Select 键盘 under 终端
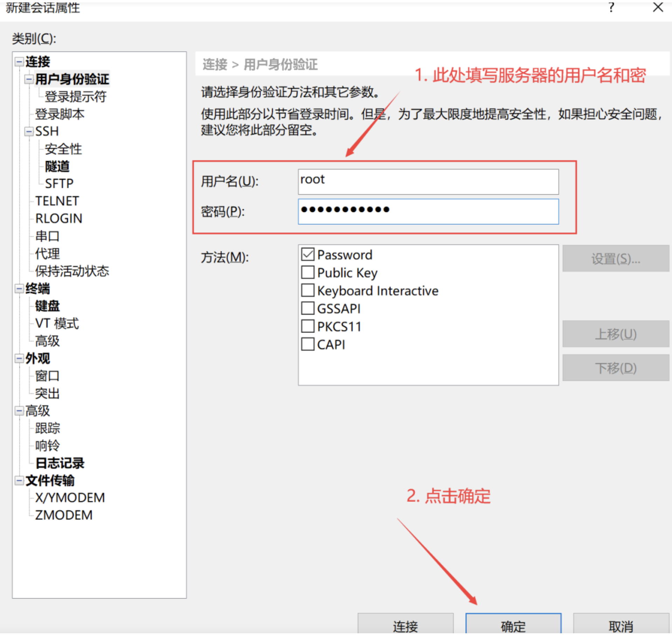Viewport: 672px width, 635px height. pyautogui.click(x=47, y=306)
